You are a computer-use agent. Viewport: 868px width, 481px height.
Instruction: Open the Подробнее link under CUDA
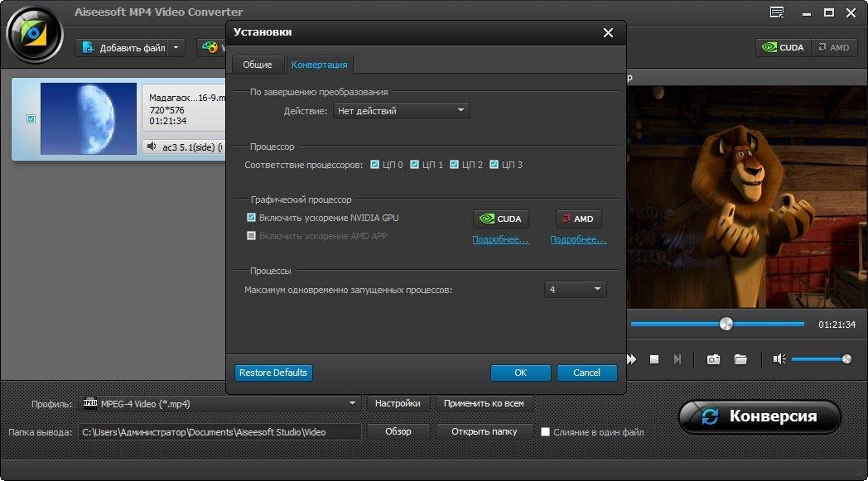pyautogui.click(x=500, y=239)
